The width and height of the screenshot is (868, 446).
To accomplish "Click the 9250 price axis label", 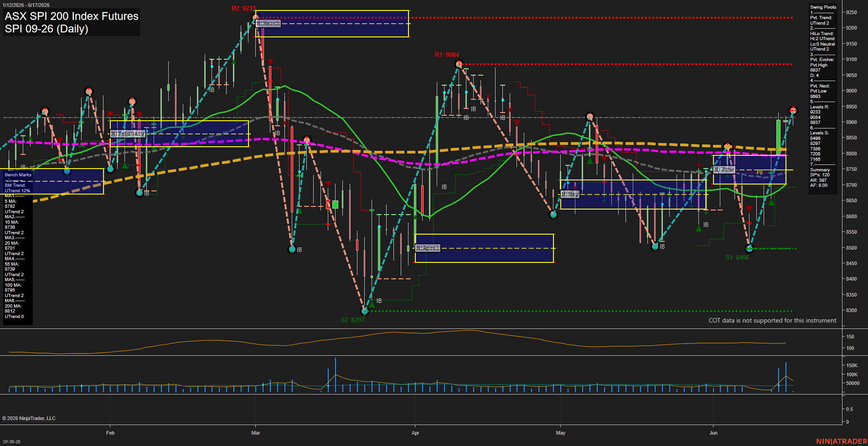I will (x=851, y=13).
